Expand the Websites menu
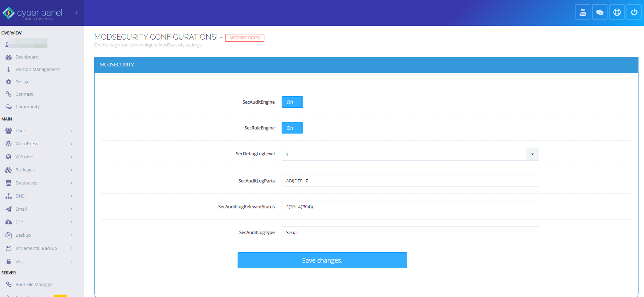 39,157
